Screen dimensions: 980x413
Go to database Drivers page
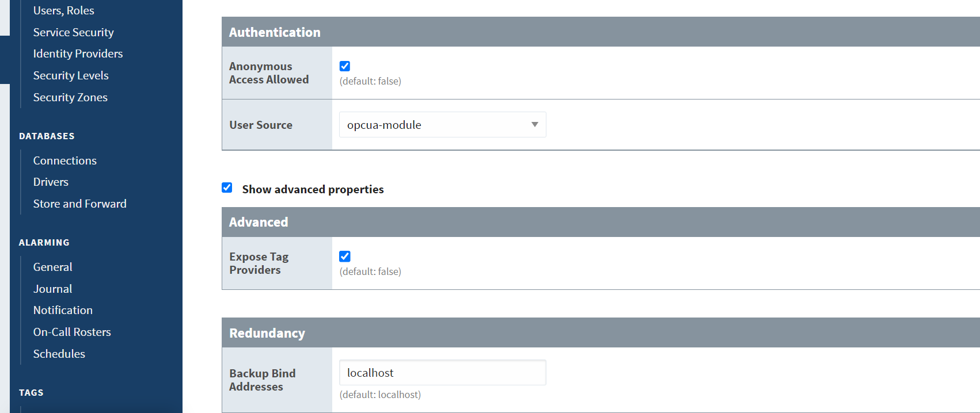point(51,182)
